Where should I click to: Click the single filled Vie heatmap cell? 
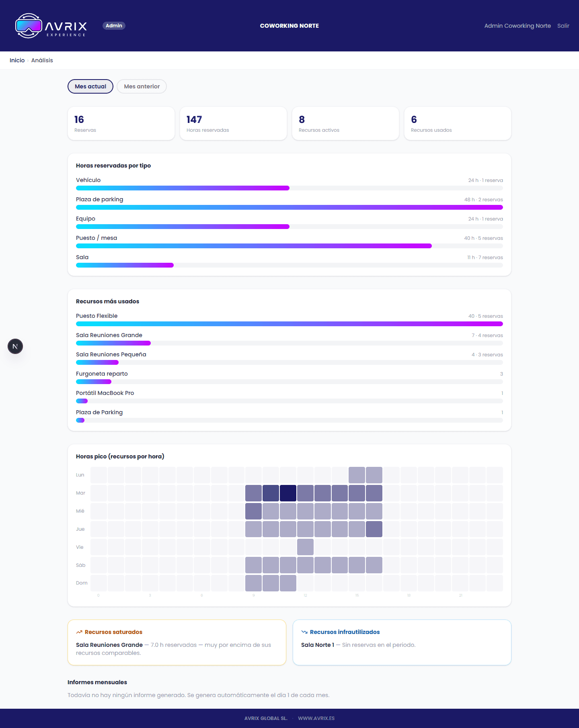tap(305, 547)
